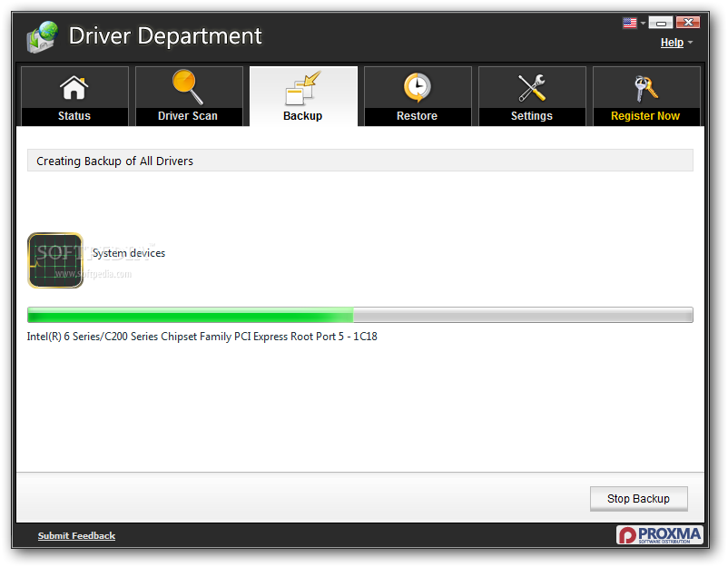Screen dimensions: 728x567
Task: Click the keys Register Now icon
Action: [x=645, y=88]
